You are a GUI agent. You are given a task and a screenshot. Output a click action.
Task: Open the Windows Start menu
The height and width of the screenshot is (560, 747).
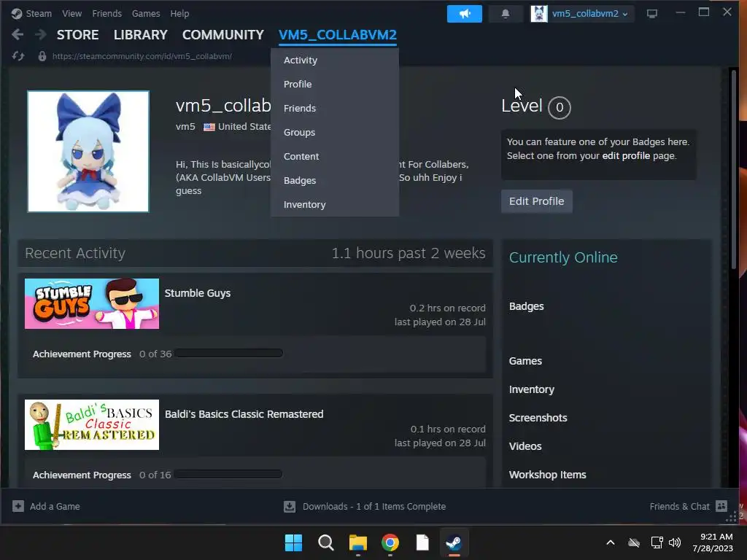[x=293, y=542]
